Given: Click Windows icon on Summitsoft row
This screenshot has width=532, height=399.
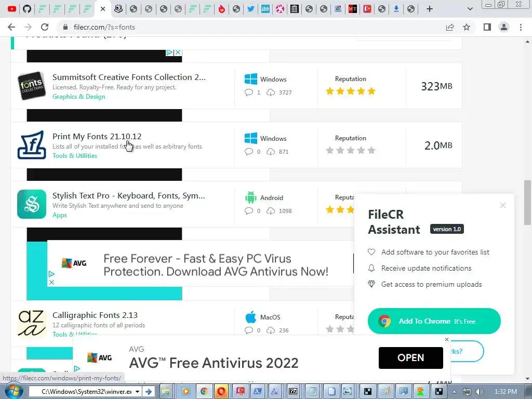Looking at the screenshot, I should point(251,79).
